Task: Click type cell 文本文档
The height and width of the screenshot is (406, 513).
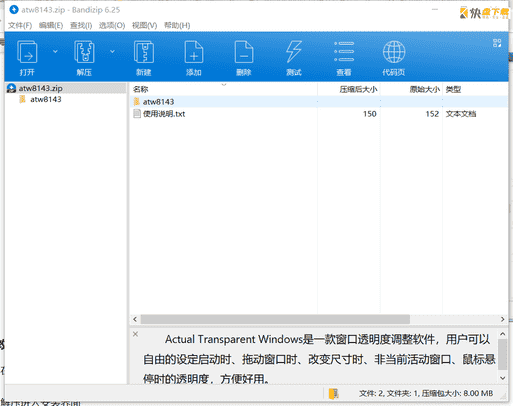Action: pyautogui.click(x=461, y=114)
